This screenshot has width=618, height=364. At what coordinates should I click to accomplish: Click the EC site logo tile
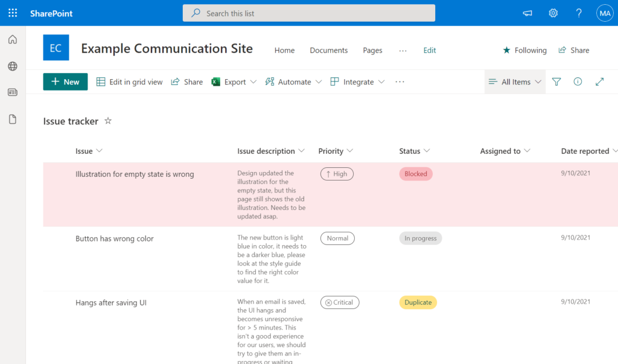pos(56,47)
